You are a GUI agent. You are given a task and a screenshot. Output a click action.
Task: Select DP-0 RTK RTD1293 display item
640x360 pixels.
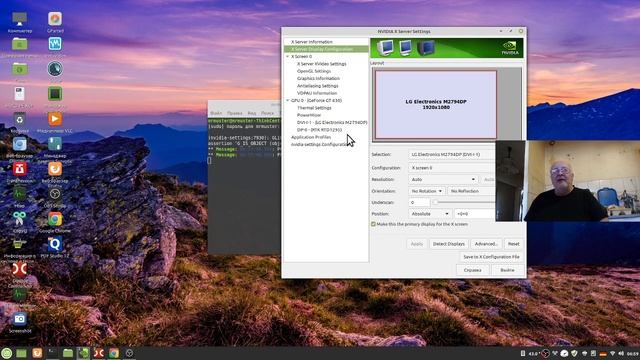pyautogui.click(x=319, y=130)
